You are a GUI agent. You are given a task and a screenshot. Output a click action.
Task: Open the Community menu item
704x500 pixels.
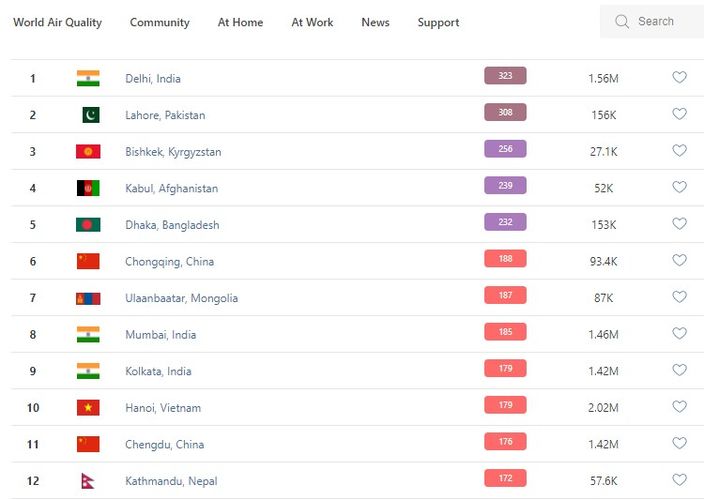coord(159,22)
